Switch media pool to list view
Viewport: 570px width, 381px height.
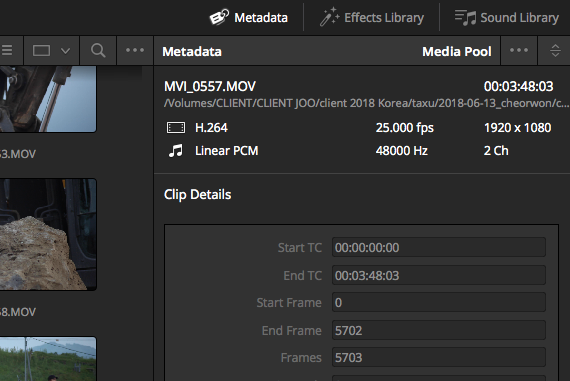(x=7, y=50)
